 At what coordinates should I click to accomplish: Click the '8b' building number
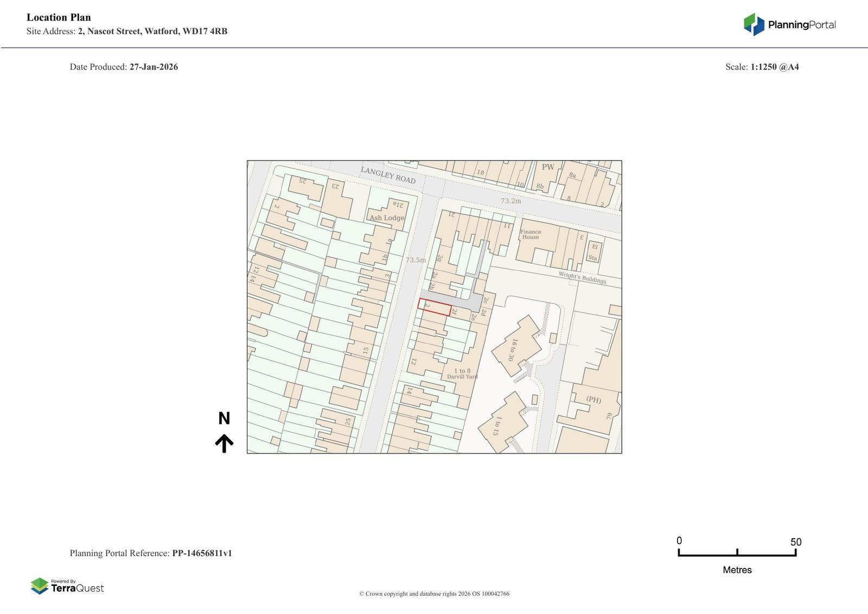[540, 186]
